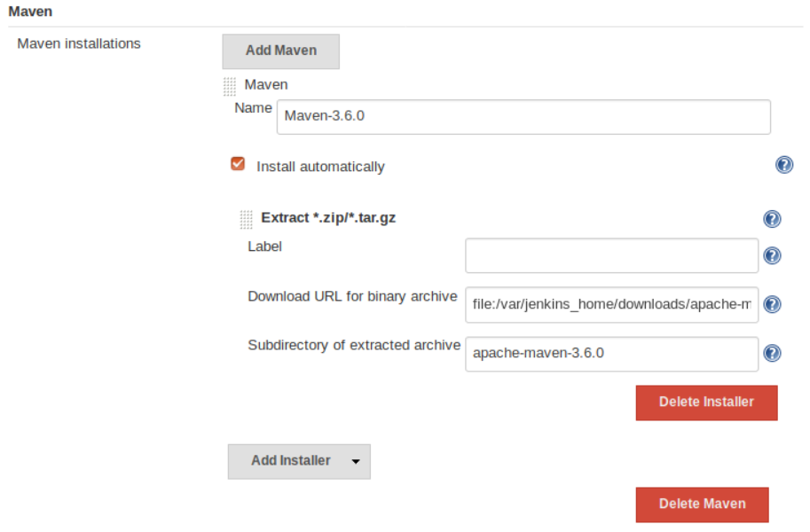Click the help icon beside Label field
The height and width of the screenshot is (532, 810).
[771, 255]
